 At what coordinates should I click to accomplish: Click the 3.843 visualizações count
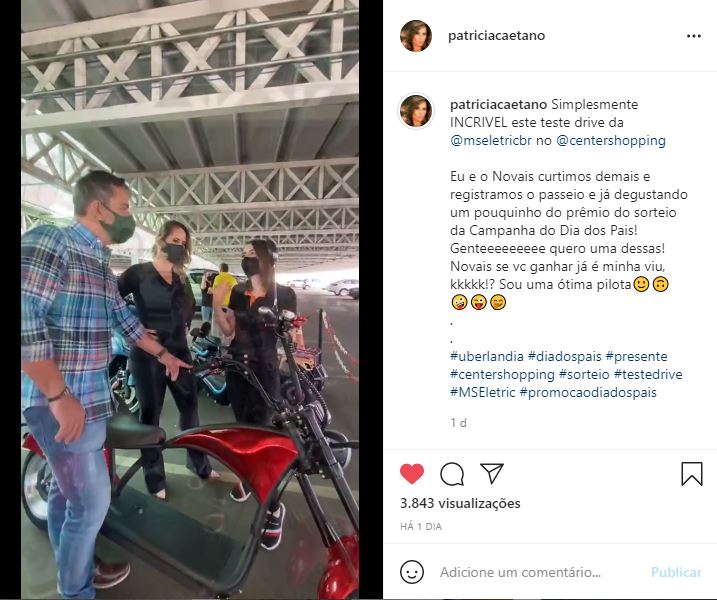[x=460, y=504]
